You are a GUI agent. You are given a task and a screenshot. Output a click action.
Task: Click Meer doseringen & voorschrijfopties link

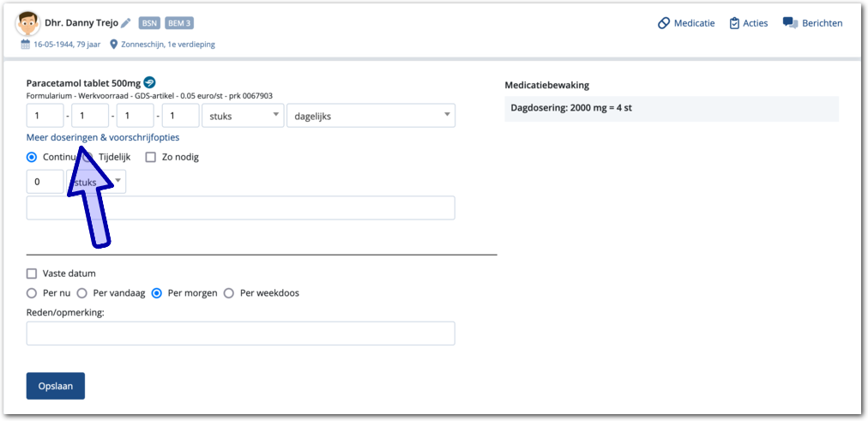103,137
